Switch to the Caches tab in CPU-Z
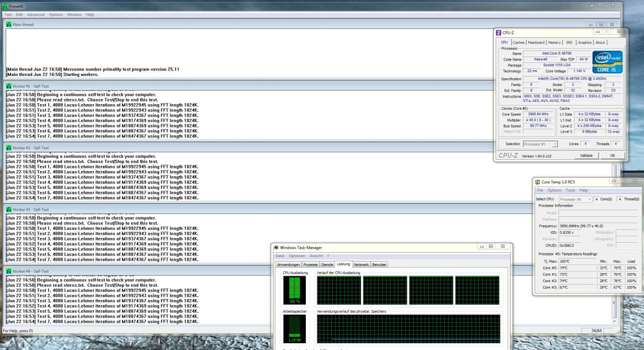 (x=518, y=43)
